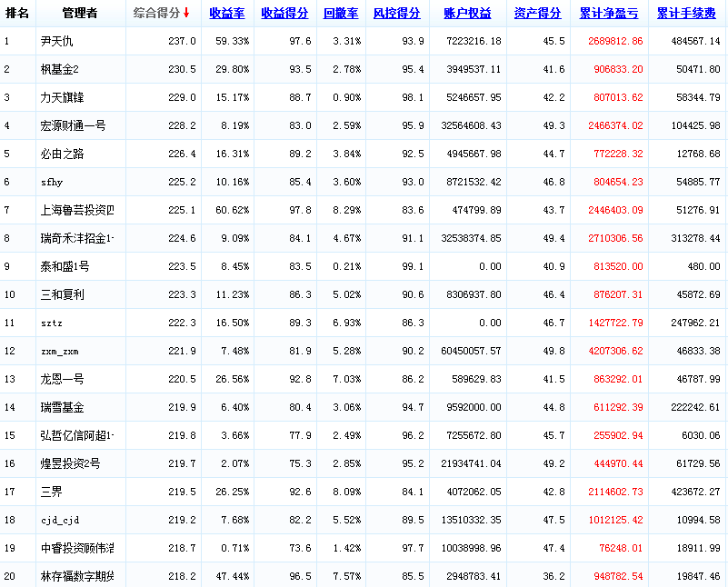Click 累计净盈亏 value 4207306.62

point(615,352)
